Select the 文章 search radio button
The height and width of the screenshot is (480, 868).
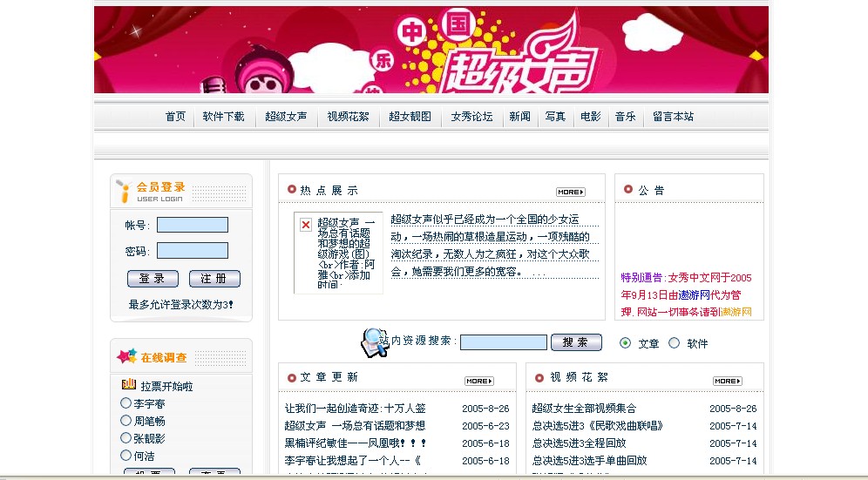625,342
